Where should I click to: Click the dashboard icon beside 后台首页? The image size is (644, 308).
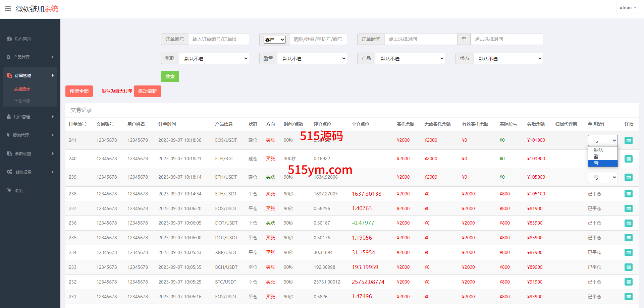tap(9, 39)
